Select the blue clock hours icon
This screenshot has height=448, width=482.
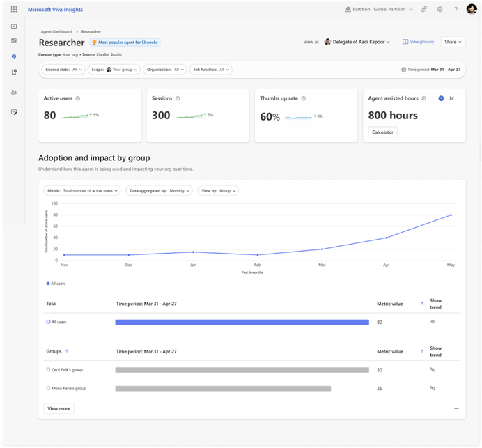[441, 98]
